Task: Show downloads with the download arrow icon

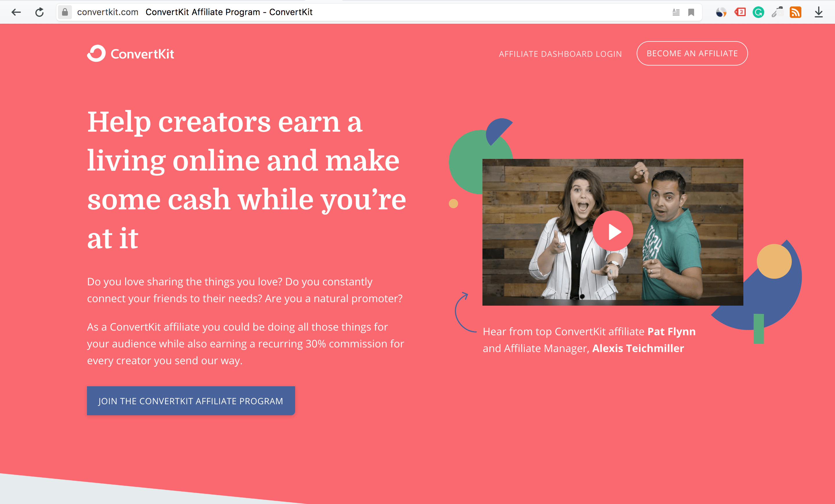Action: 818,12
